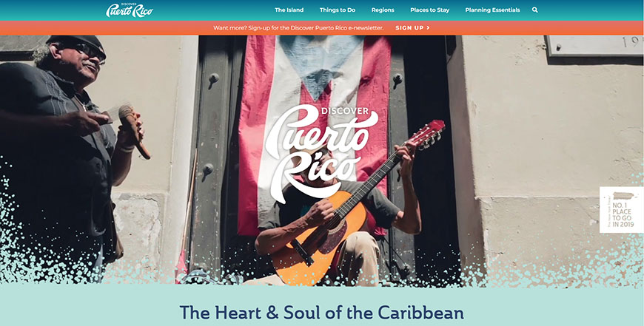
Task: Open The Island menu
Action: (289, 10)
